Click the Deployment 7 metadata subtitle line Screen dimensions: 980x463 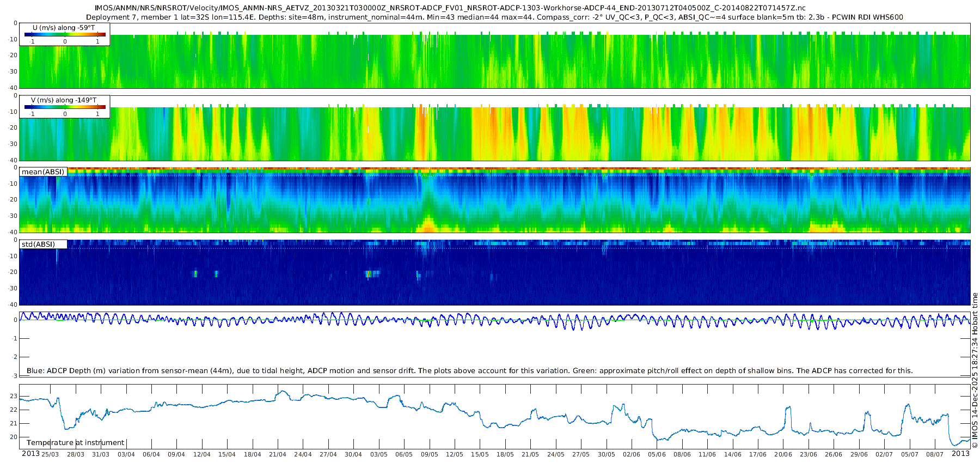click(x=494, y=17)
